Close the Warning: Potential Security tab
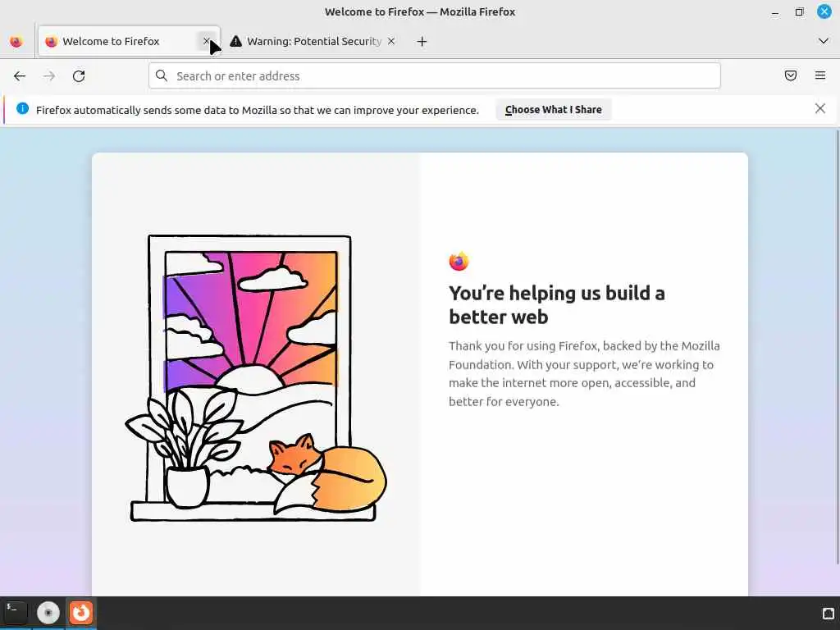Screen dimensions: 840x630 [391, 41]
